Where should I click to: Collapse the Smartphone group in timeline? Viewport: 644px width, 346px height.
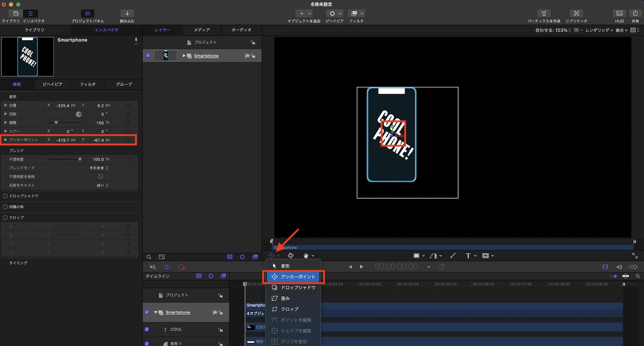pos(156,313)
